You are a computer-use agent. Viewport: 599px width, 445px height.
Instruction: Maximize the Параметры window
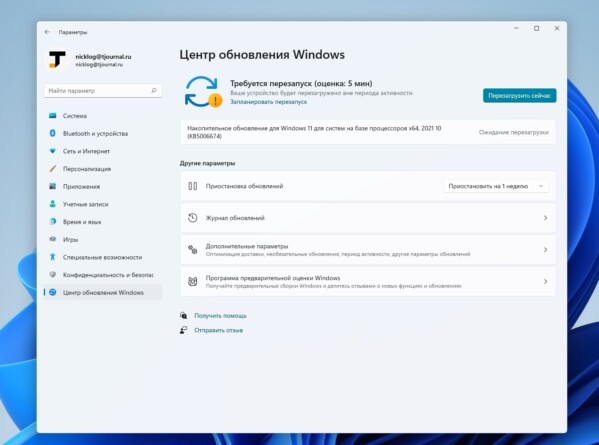(536, 28)
